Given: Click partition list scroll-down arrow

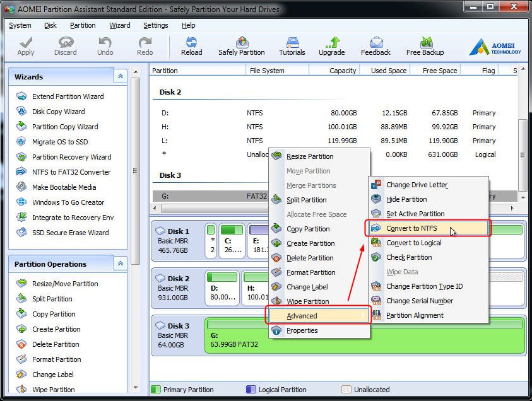Looking at the screenshot, I should (x=523, y=197).
